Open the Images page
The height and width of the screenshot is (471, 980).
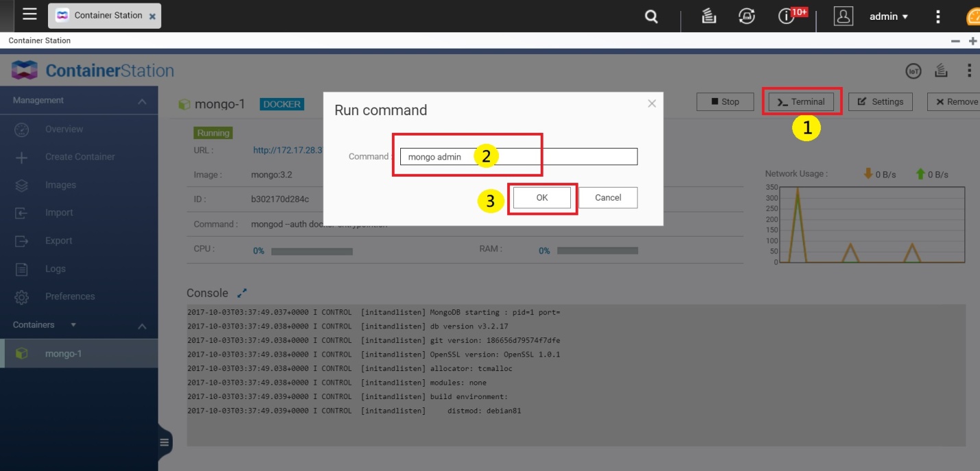pos(60,185)
